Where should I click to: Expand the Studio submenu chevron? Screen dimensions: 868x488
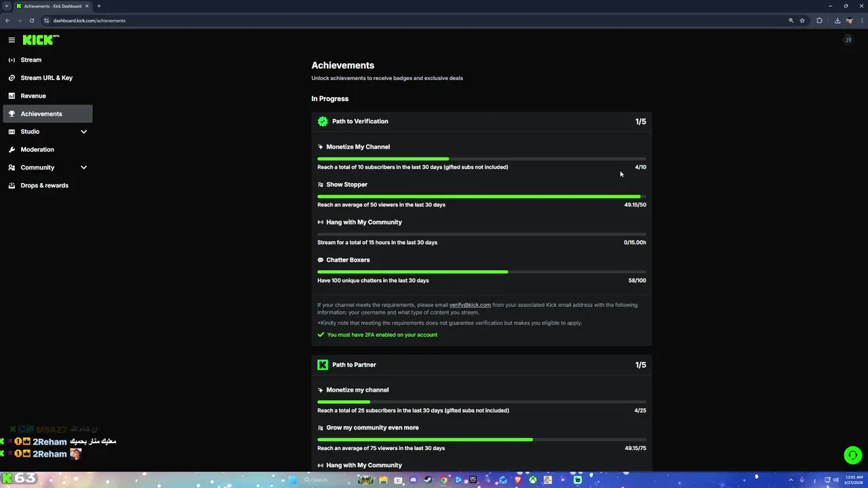click(x=84, y=131)
